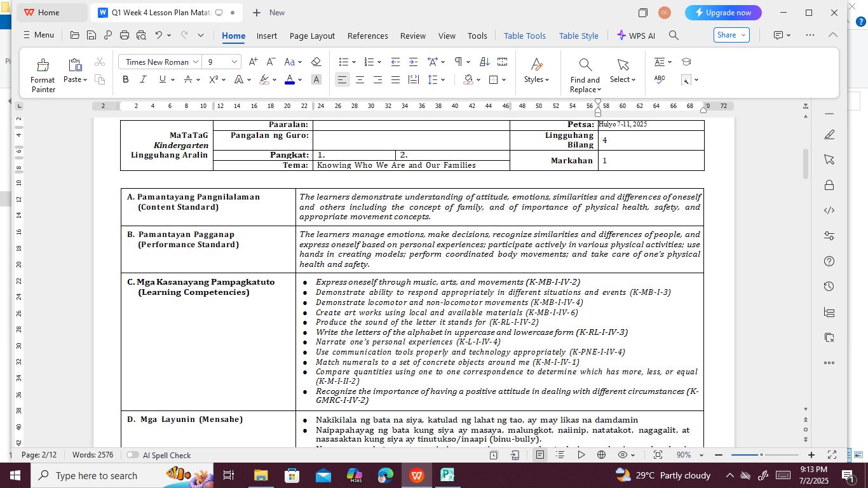Click the Page: 2/12 status entry

[39, 455]
